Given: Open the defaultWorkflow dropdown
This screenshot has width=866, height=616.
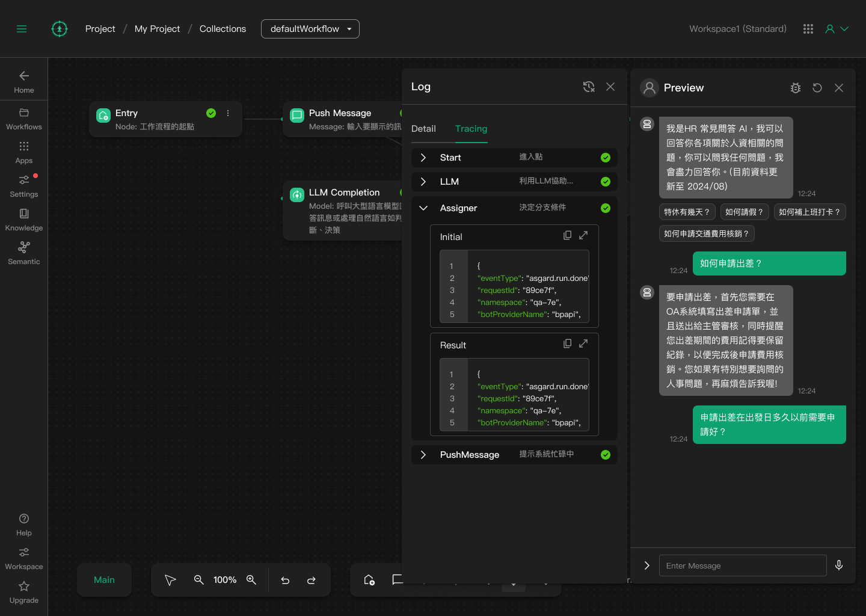Looking at the screenshot, I should pos(310,28).
